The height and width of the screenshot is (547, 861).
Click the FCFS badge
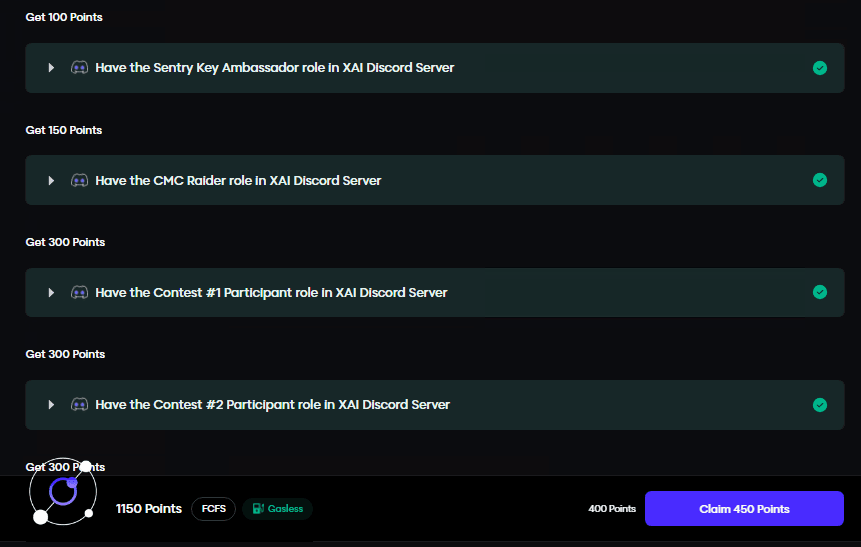tap(214, 509)
